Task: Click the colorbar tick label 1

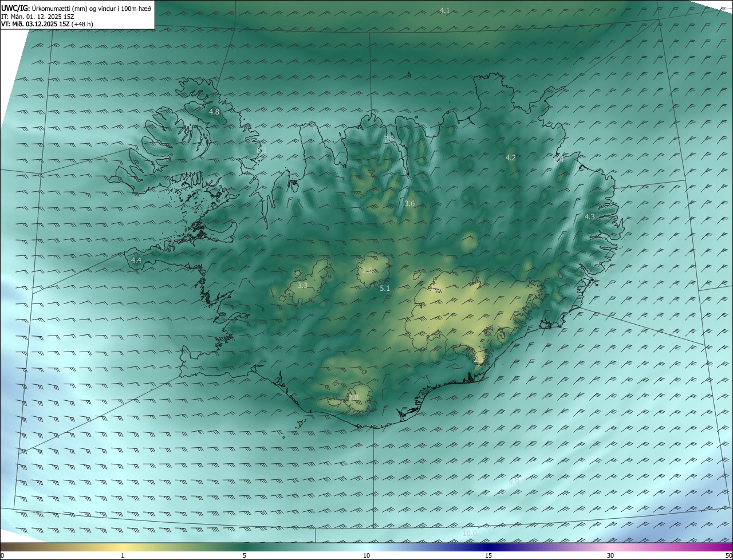Action: click(123, 556)
